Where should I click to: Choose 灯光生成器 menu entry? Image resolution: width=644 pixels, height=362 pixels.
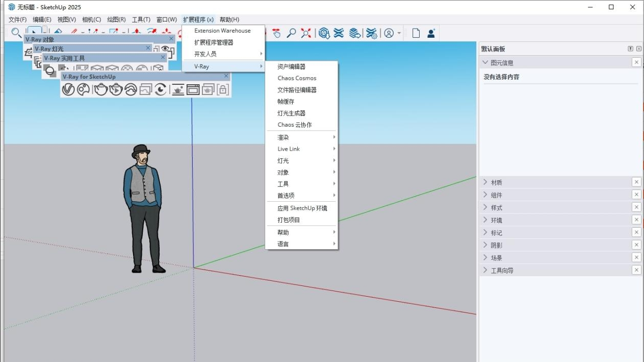coord(301,113)
